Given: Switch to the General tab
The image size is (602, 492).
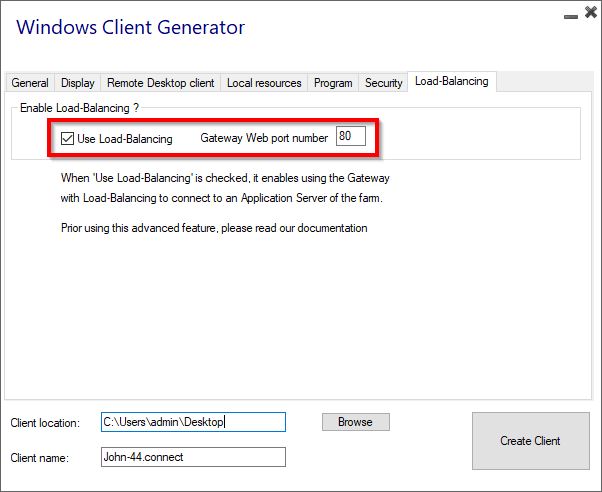Looking at the screenshot, I should pyautogui.click(x=30, y=83).
